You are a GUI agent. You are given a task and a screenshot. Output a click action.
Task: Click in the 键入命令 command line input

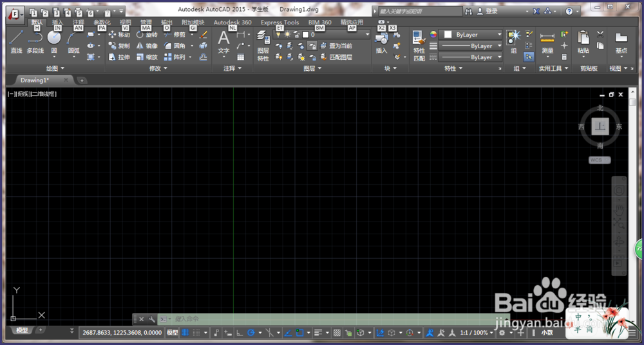point(333,319)
